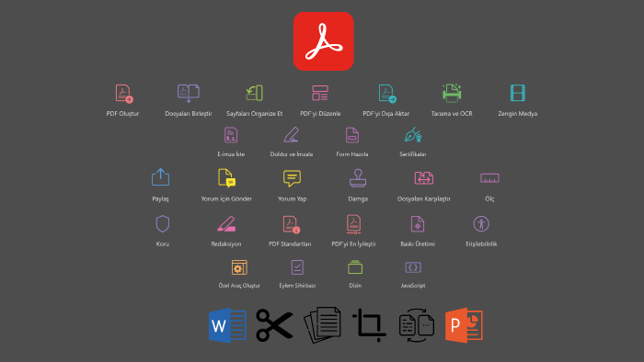Image resolution: width=644 pixels, height=362 pixels.
Task: Click the red Adobe Acrobat logo
Action: pyautogui.click(x=324, y=41)
